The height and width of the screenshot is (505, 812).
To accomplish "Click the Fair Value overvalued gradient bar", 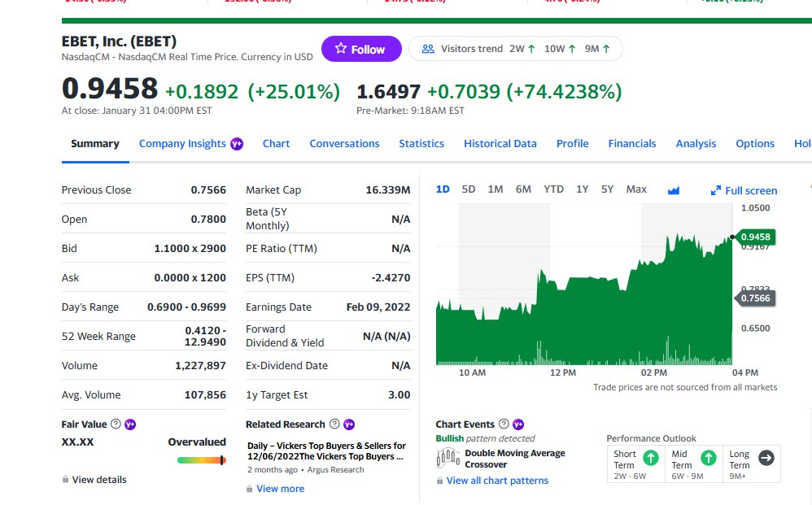I will point(202,460).
